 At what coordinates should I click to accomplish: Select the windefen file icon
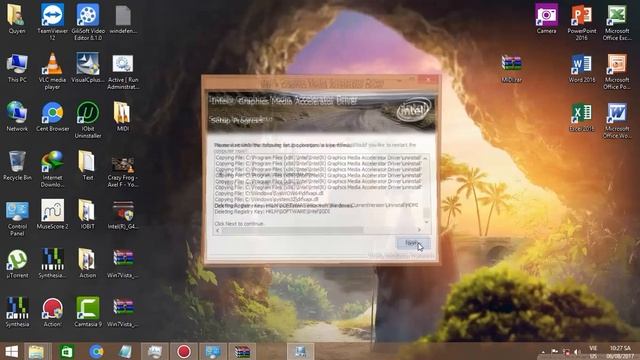coord(123,19)
